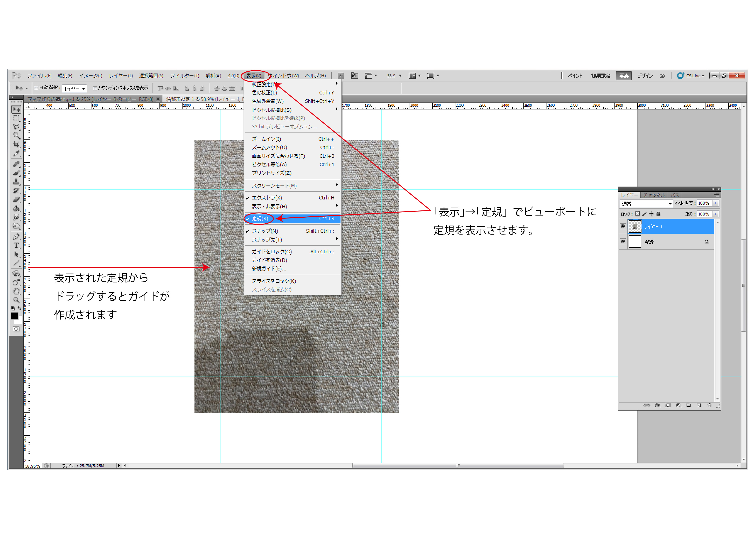
Task: Enable the auto-select checkbox
Action: pyautogui.click(x=36, y=88)
